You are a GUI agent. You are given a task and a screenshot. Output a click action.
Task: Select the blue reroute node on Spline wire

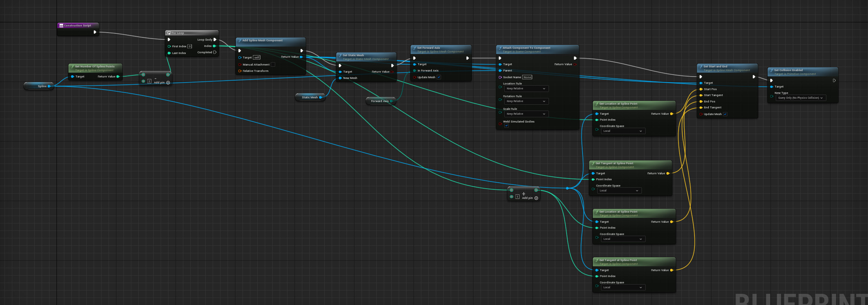pyautogui.click(x=567, y=188)
